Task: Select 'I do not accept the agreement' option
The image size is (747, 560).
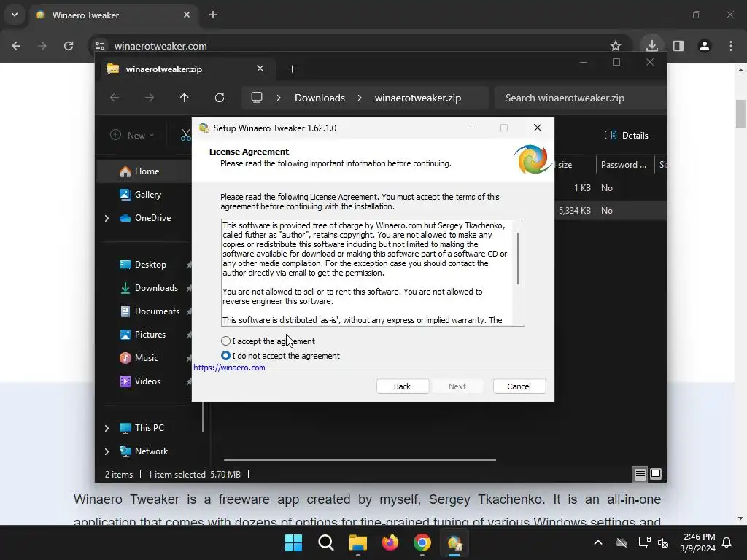Action: point(226,356)
